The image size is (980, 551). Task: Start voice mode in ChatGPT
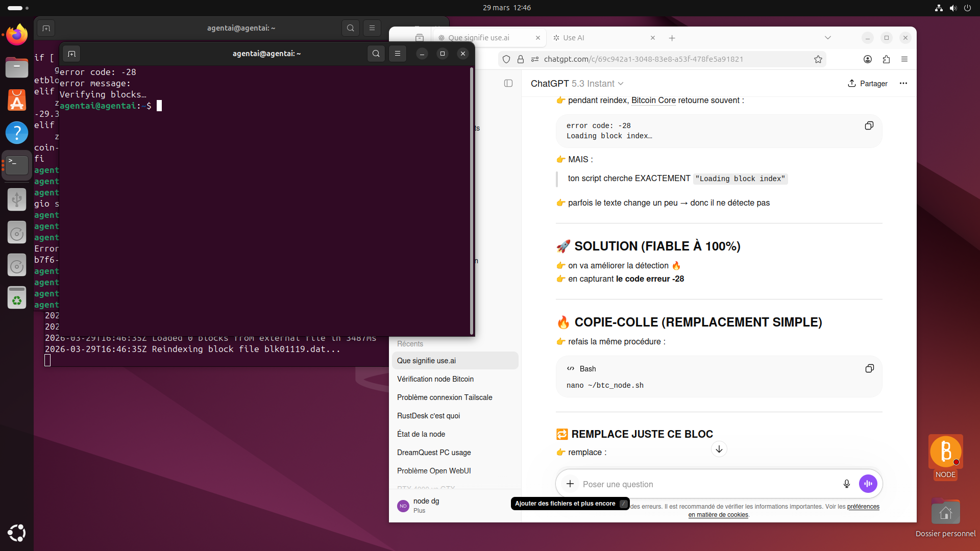pyautogui.click(x=868, y=484)
